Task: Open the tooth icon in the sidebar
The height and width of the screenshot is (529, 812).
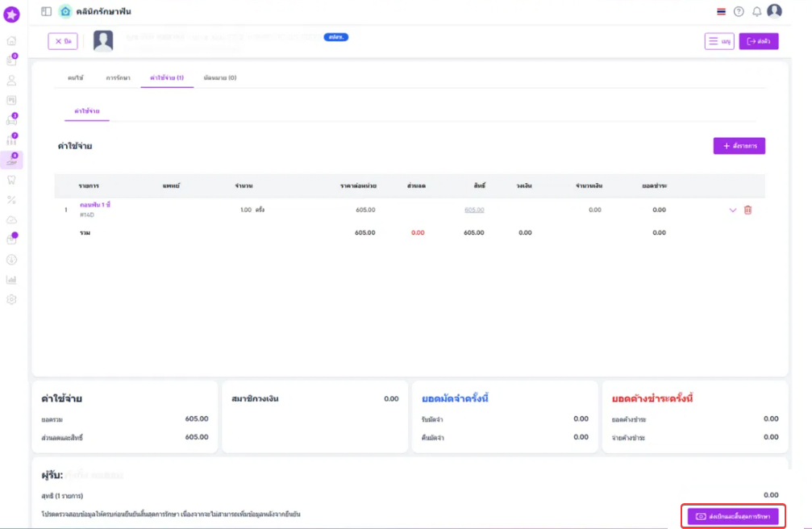Action: click(x=11, y=180)
